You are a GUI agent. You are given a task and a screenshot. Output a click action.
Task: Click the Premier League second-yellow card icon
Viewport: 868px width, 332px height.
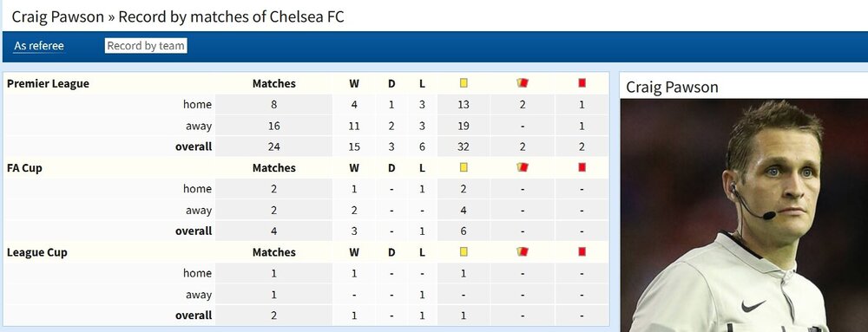pos(523,83)
